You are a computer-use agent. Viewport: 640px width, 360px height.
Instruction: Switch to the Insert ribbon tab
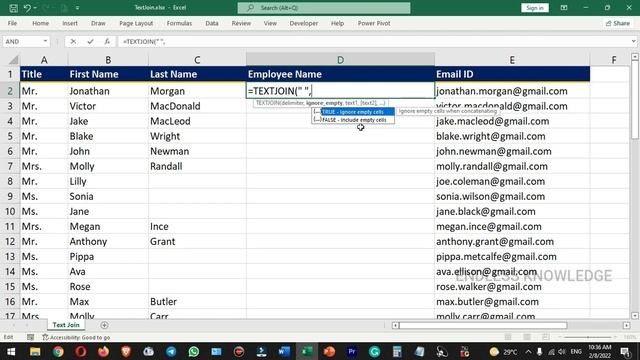(70, 23)
